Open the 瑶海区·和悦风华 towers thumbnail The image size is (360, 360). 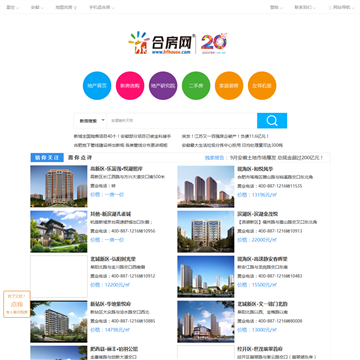[206, 187]
